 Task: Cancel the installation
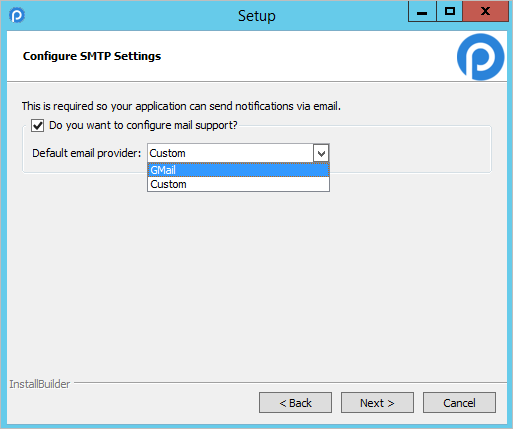point(459,403)
